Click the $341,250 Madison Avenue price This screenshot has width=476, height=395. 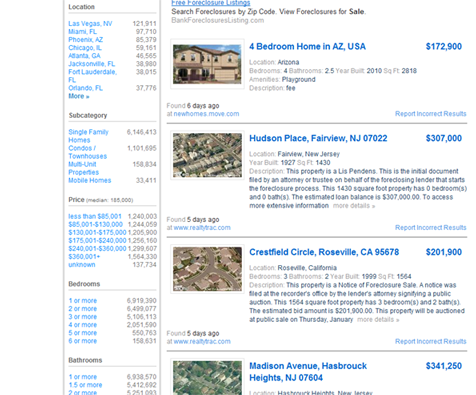[444, 366]
